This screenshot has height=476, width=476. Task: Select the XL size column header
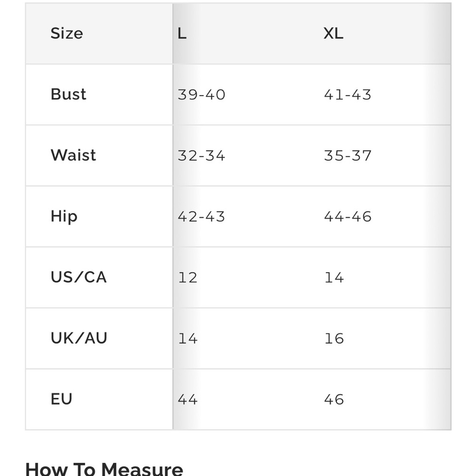tap(333, 34)
